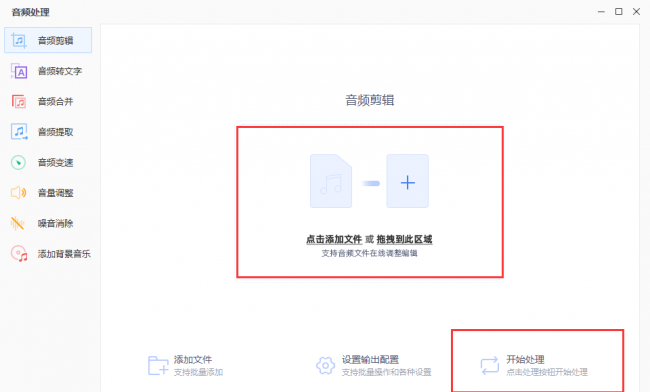Click the 添加背景音乐 disc icon
650x392 pixels.
pos(19,254)
